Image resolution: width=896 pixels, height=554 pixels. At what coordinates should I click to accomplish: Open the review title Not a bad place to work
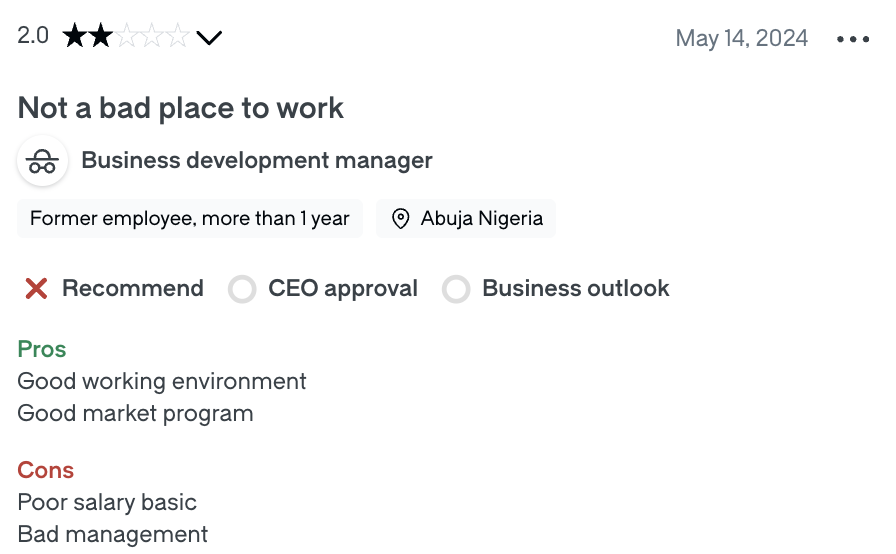pyautogui.click(x=181, y=108)
